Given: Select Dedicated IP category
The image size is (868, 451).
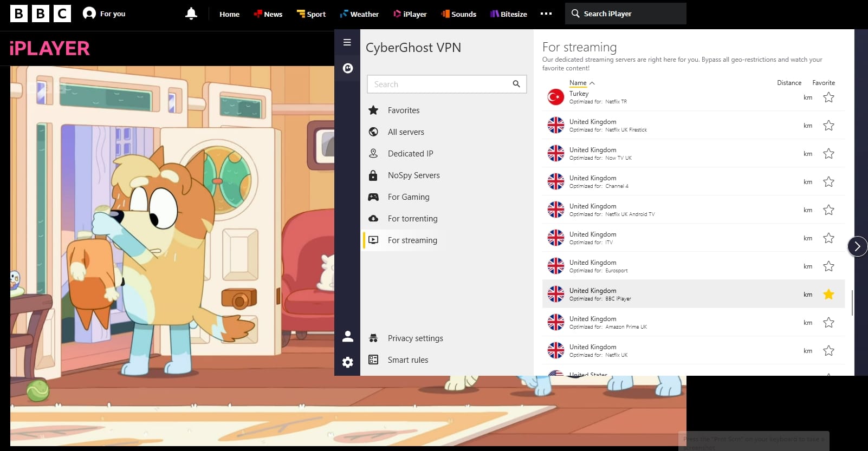Looking at the screenshot, I should 411,154.
